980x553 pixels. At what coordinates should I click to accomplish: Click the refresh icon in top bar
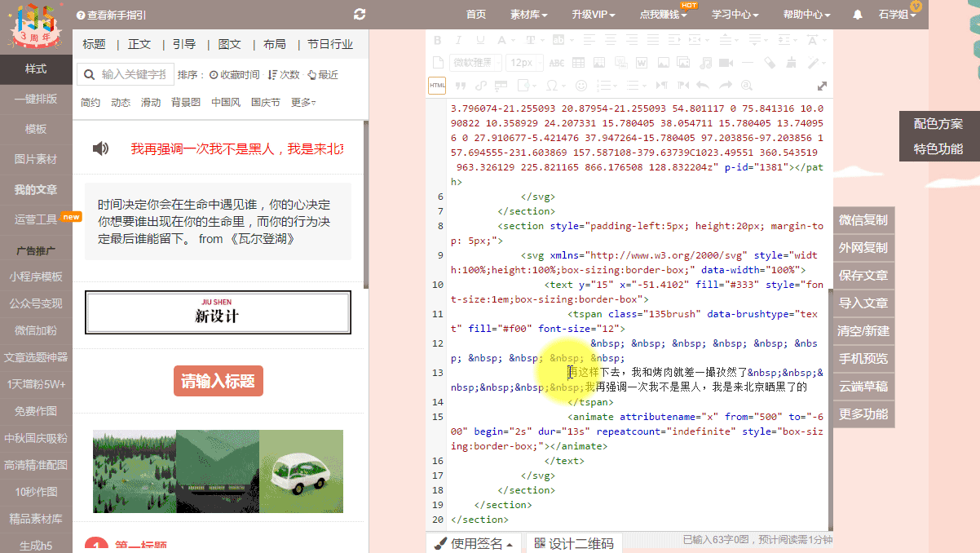(x=360, y=15)
